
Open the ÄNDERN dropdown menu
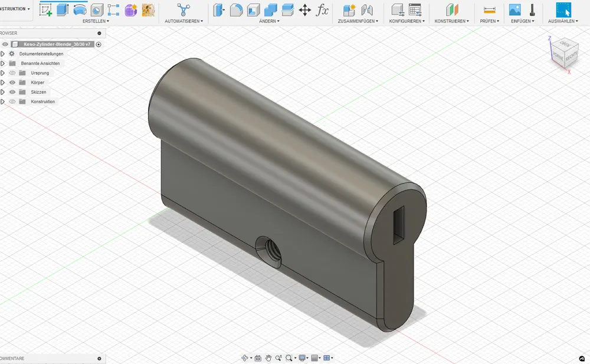(269, 20)
